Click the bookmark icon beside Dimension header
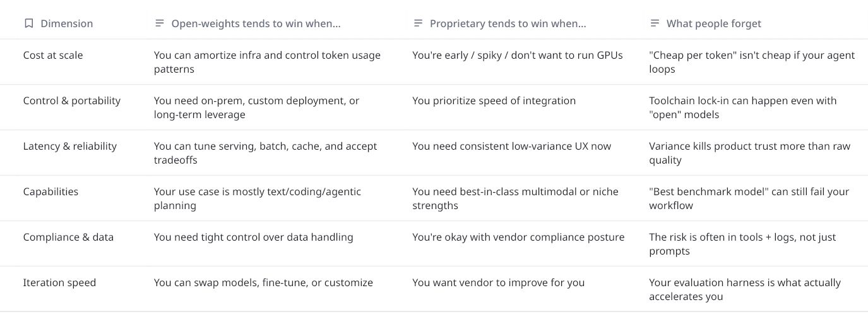Screen dimensions: 868x319 click(x=28, y=23)
